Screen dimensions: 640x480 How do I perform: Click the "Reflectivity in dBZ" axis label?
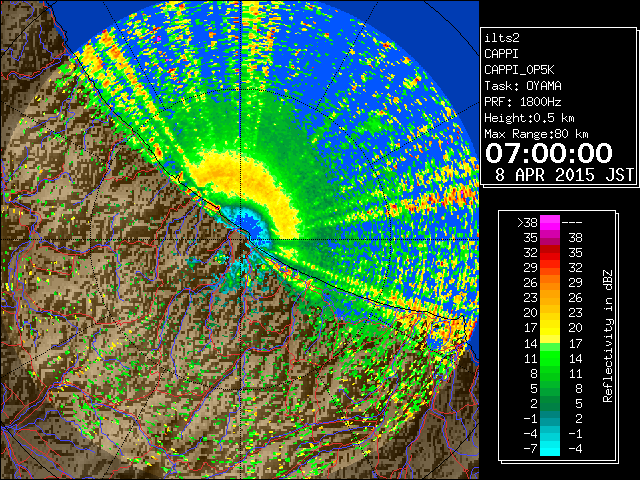[x=607, y=336]
